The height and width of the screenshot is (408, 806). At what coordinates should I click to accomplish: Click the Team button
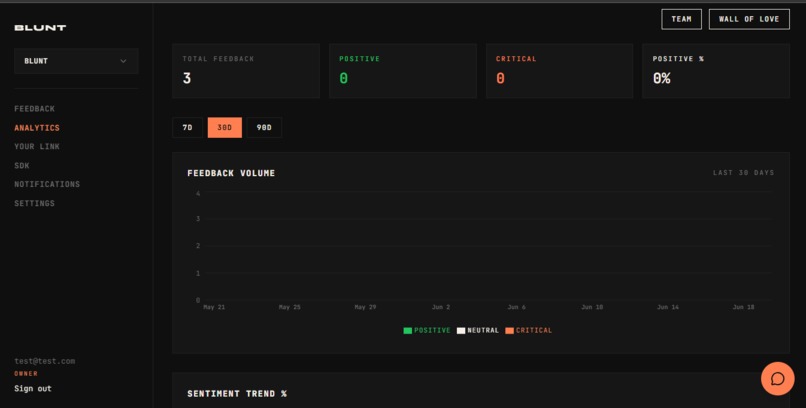coord(681,19)
